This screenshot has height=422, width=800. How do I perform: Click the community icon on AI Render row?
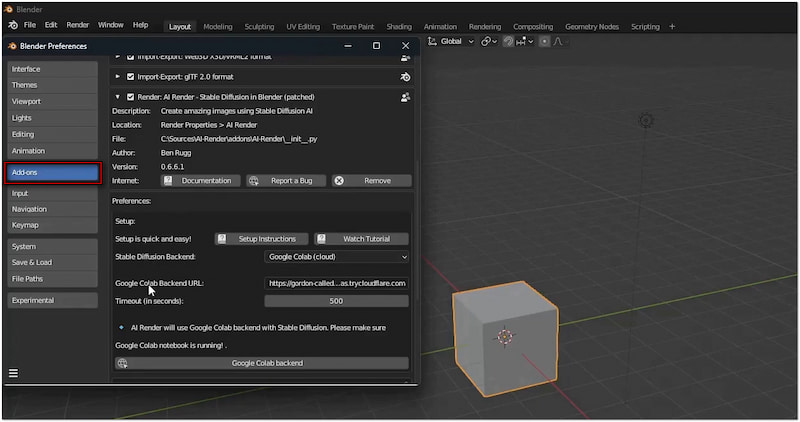[x=405, y=97]
